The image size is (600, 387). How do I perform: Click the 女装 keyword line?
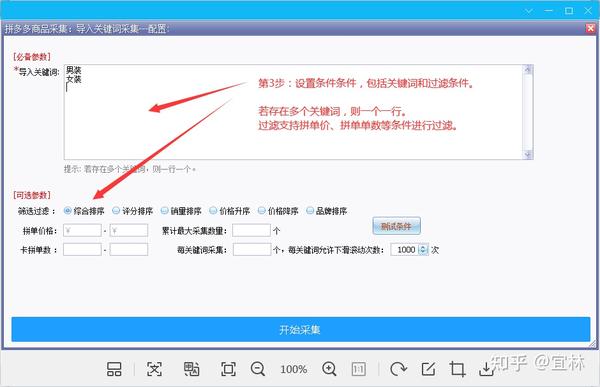[x=73, y=79]
